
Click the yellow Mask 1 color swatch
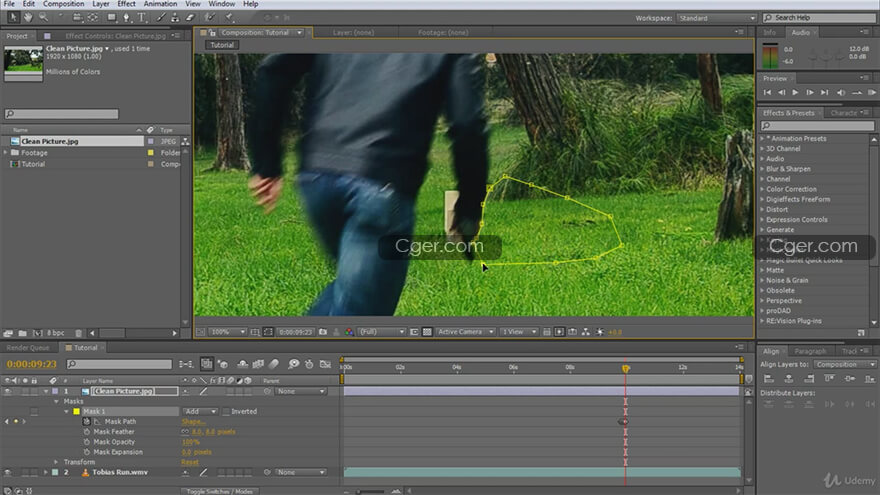click(x=75, y=412)
